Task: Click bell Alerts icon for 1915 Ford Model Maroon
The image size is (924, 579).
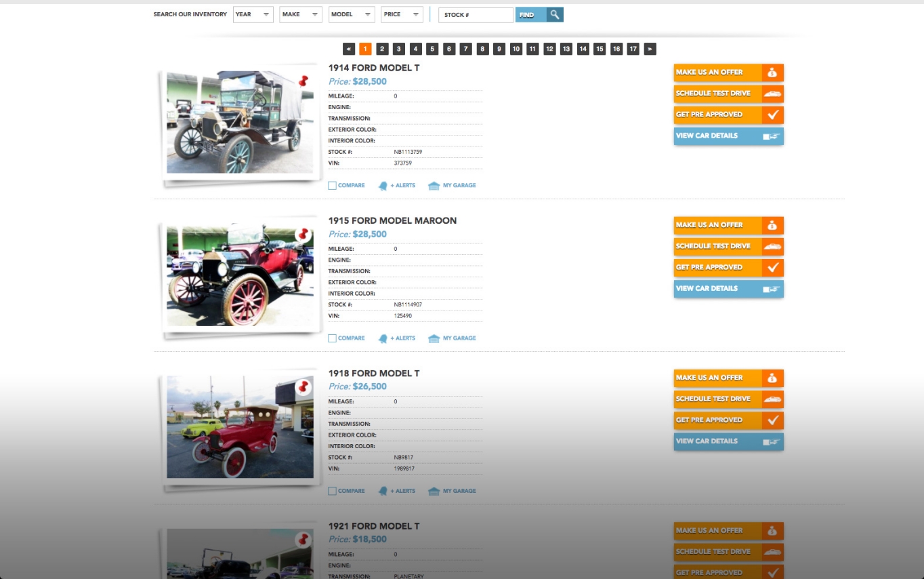Action: coord(383,338)
